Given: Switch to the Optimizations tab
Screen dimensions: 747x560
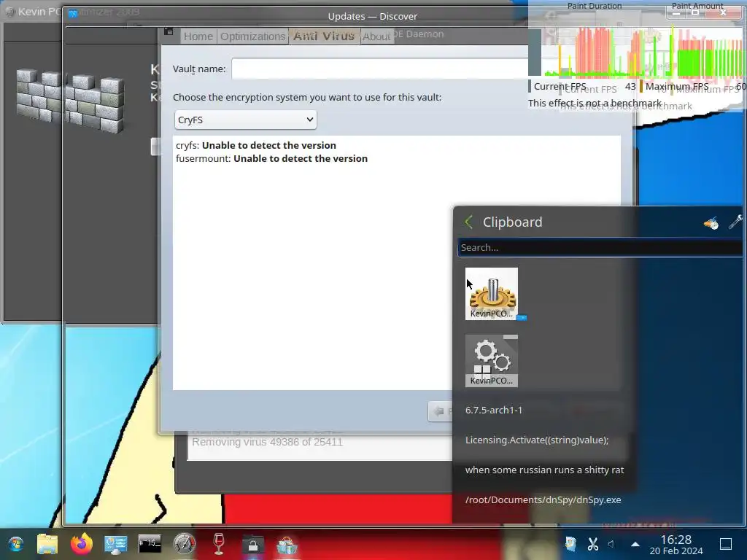Looking at the screenshot, I should (x=252, y=36).
